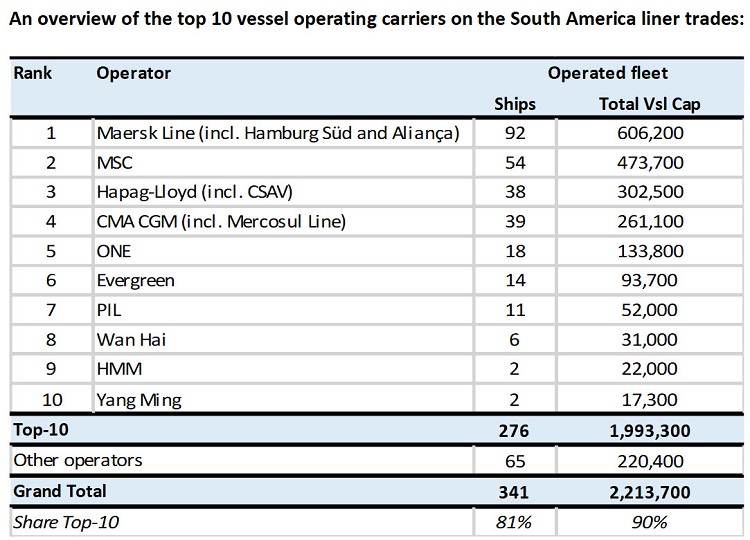
Task: Click the capacity value 52,000
Action: point(650,310)
